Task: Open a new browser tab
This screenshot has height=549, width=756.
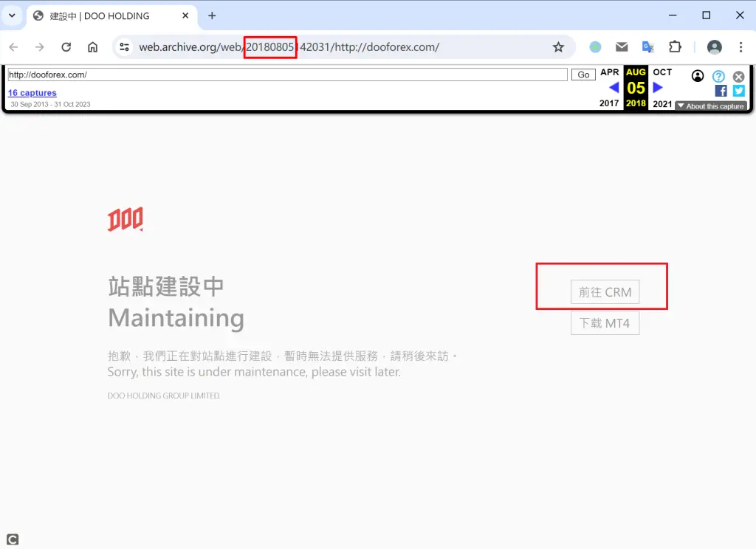Action: pos(212,16)
